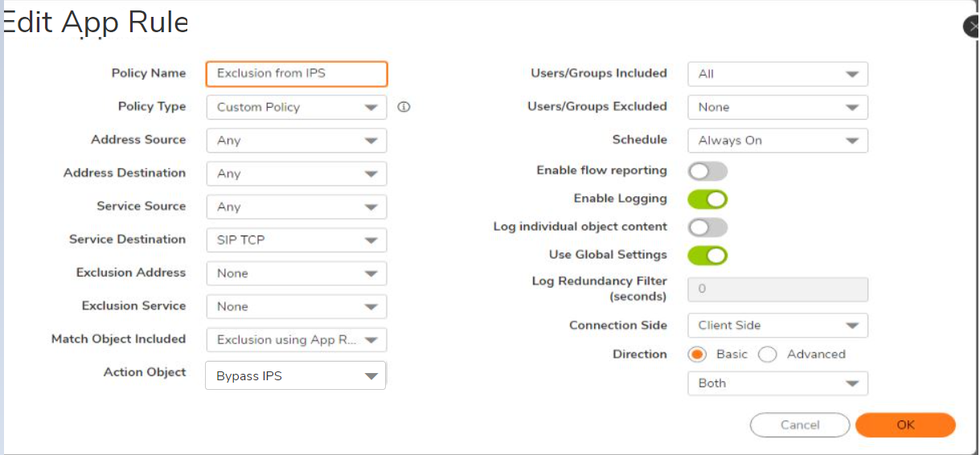Expand the Action Object Bypass IPS list
This screenshot has width=980, height=455.
pos(296,376)
